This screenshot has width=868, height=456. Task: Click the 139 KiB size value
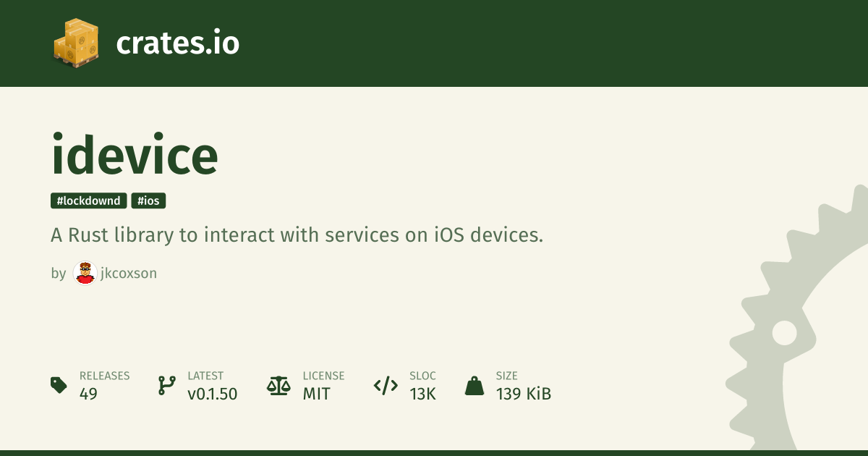[x=523, y=394]
